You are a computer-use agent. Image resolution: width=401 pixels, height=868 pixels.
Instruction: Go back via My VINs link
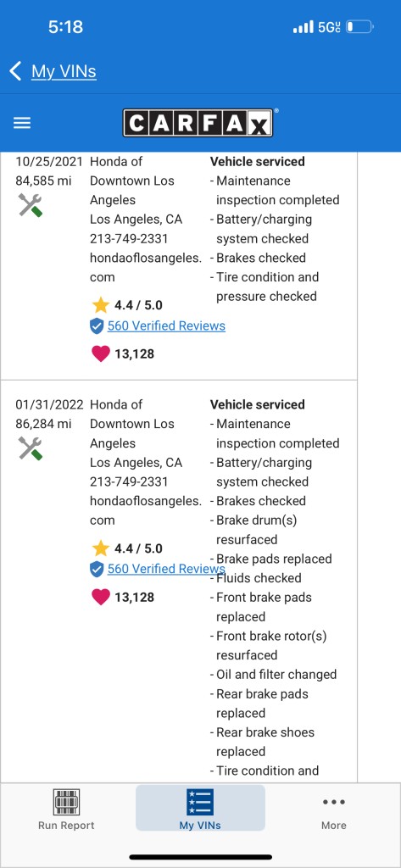pyautogui.click(x=64, y=71)
